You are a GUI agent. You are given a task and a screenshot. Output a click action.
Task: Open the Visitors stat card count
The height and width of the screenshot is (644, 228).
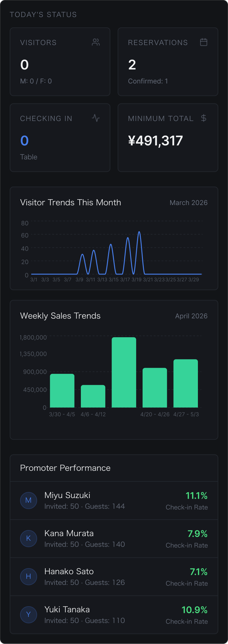24,65
